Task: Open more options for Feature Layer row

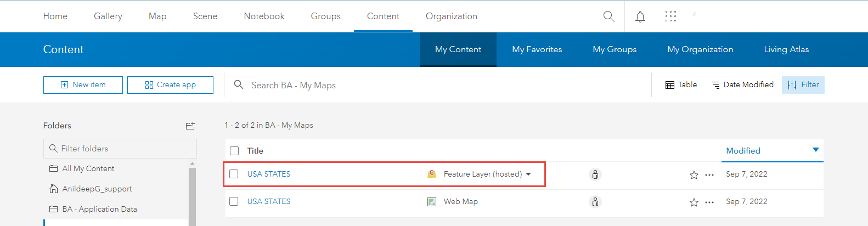Action: click(709, 175)
